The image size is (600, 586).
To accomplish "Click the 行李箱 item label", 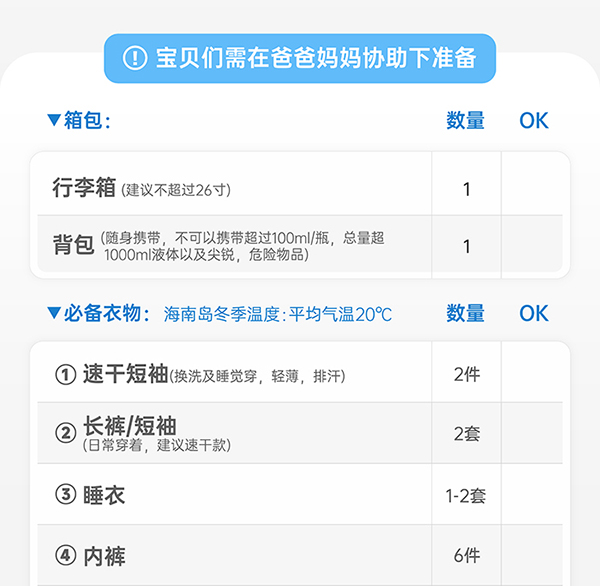I will (84, 187).
